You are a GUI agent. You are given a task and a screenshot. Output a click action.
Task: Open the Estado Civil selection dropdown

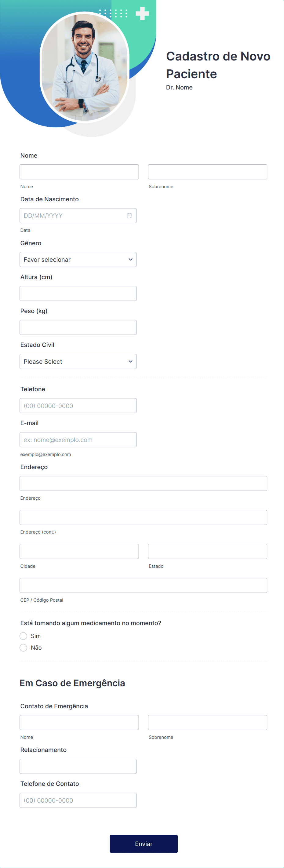[78, 361]
